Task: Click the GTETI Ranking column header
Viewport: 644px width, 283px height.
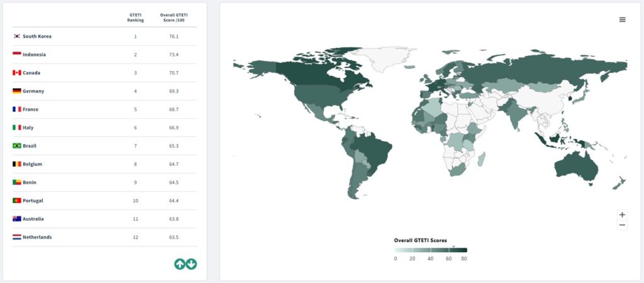Action: click(x=135, y=17)
